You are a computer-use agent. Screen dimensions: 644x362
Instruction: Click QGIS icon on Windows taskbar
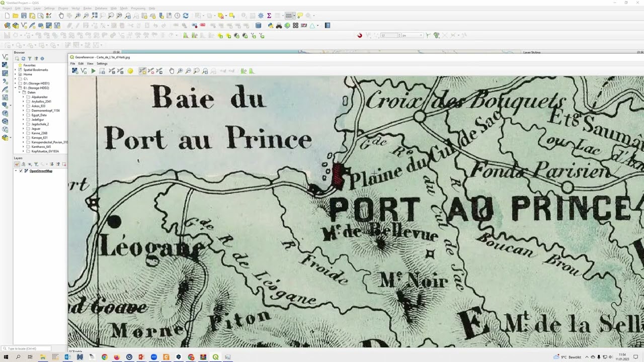tap(215, 357)
